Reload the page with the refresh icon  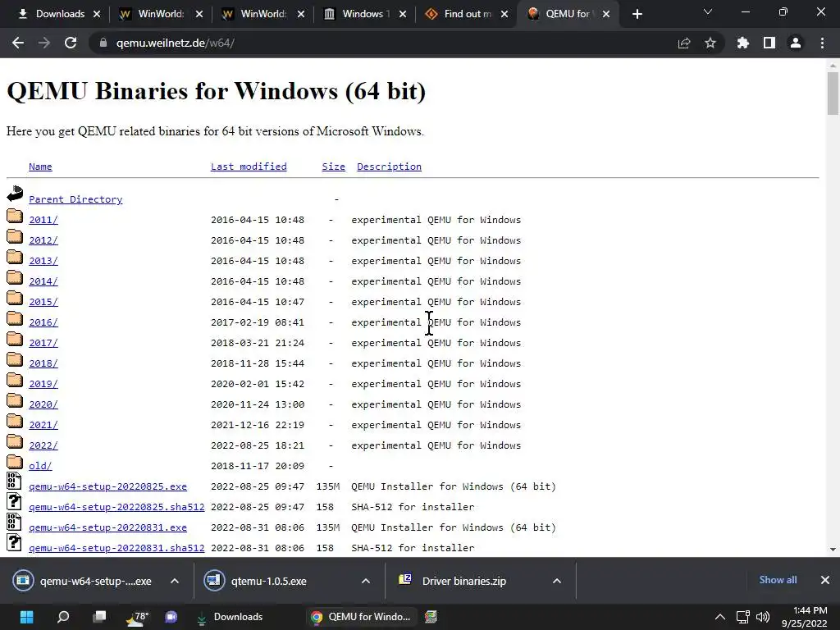(71, 43)
